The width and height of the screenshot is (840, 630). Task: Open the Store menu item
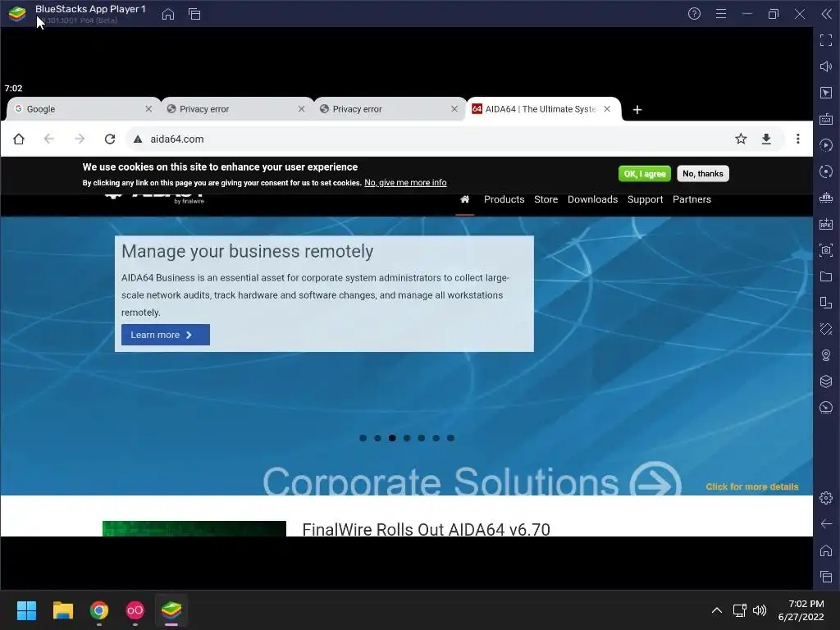[x=546, y=199]
